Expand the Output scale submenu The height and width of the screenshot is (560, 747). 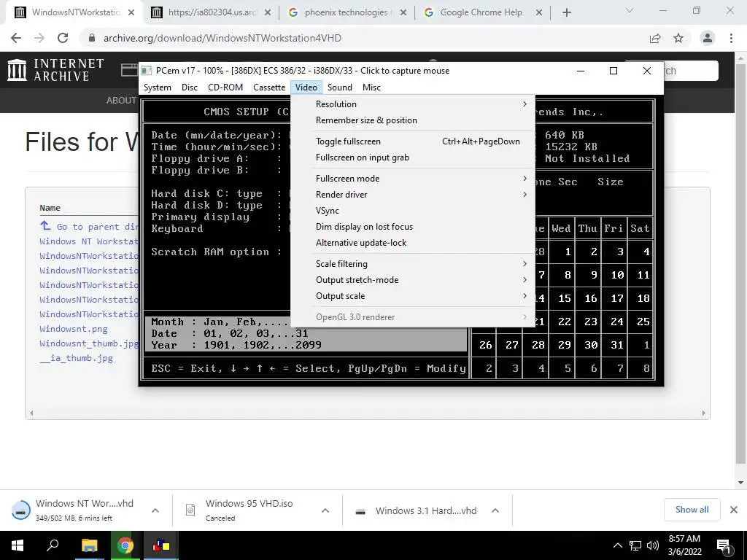pos(413,296)
